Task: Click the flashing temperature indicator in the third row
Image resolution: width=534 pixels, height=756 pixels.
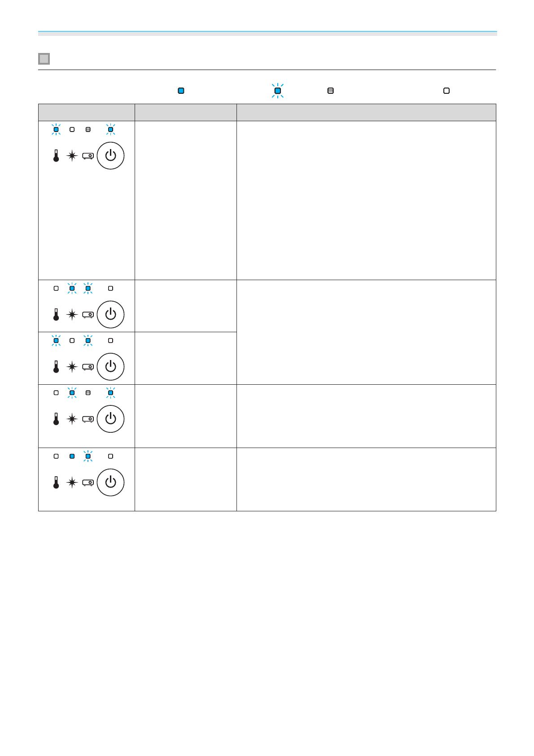Action: (56, 340)
